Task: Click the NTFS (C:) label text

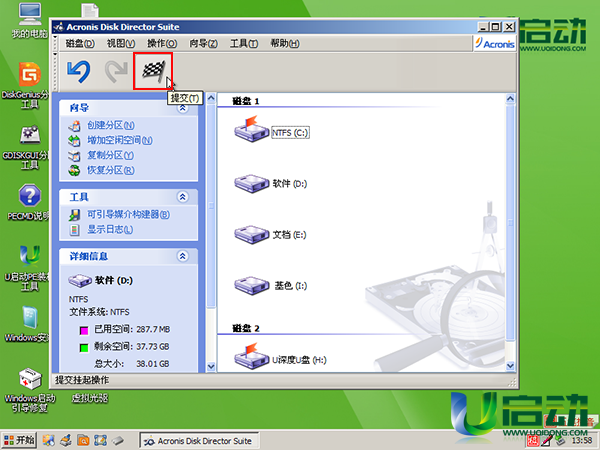Action: pyautogui.click(x=290, y=133)
